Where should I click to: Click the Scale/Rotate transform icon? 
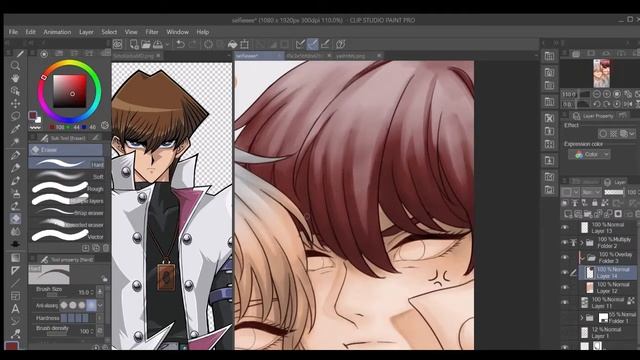(244, 44)
